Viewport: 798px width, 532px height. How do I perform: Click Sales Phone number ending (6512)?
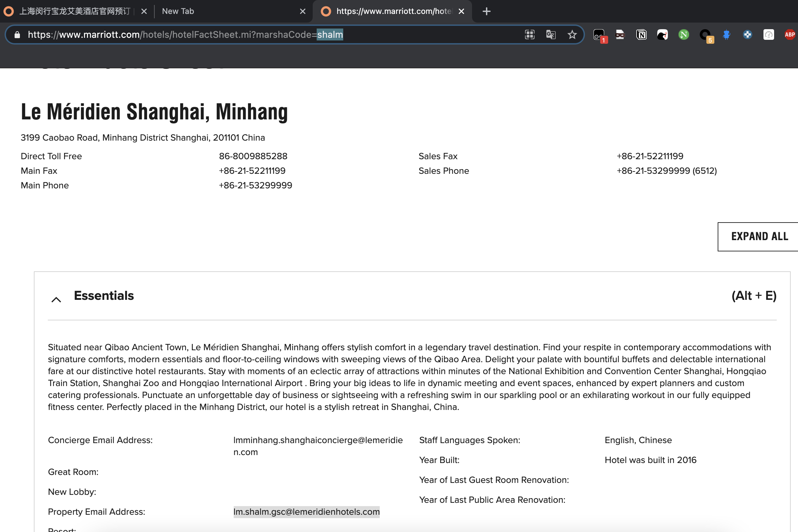pyautogui.click(x=667, y=171)
